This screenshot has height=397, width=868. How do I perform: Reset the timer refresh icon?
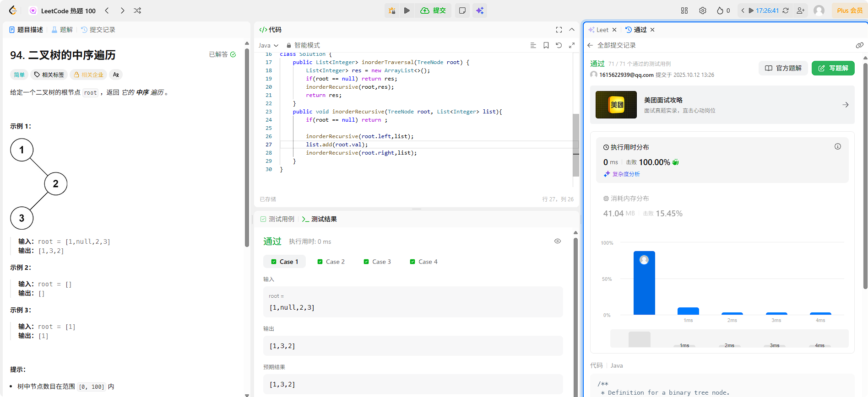click(x=786, y=11)
